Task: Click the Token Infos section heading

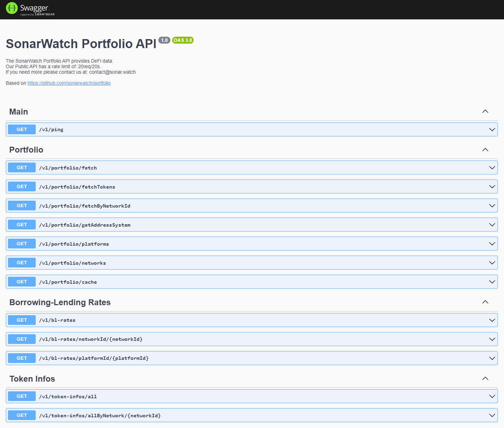Action: click(x=32, y=379)
